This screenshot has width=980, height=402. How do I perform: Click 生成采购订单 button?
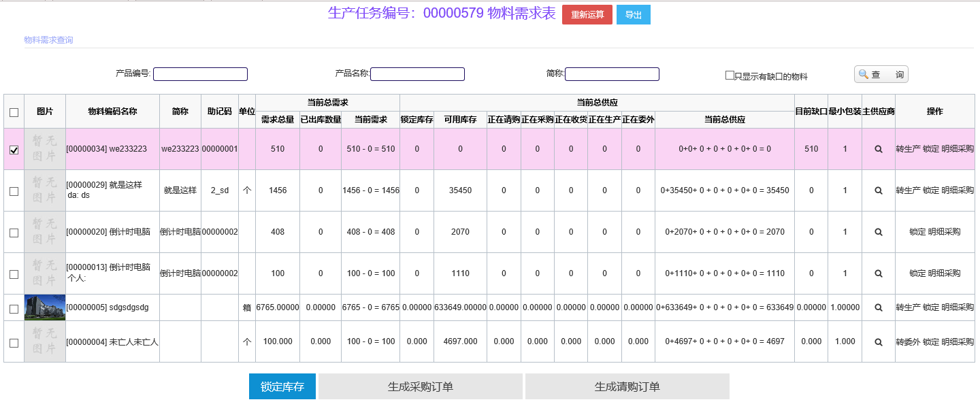point(420,386)
